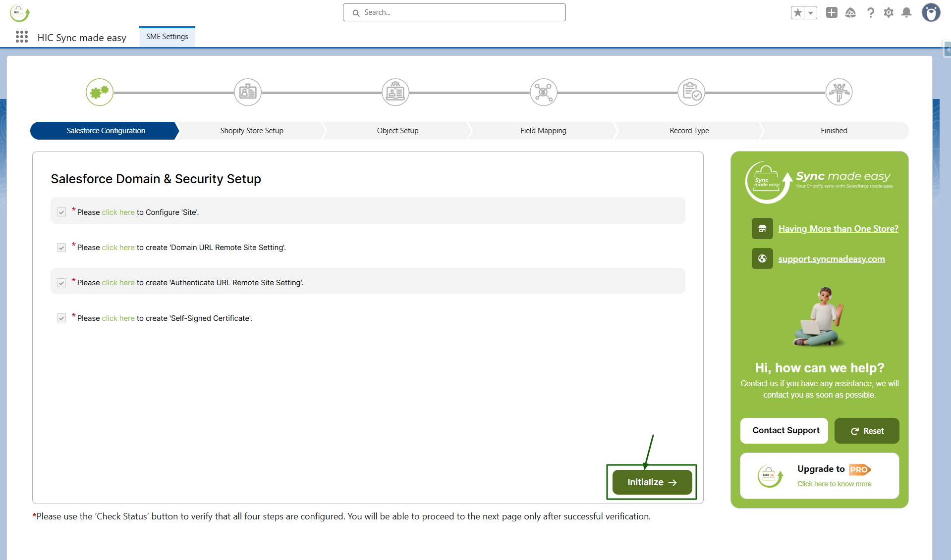Screen dimensions: 951x560
Task: Open the Favorites star icon
Action: pyautogui.click(x=797, y=13)
